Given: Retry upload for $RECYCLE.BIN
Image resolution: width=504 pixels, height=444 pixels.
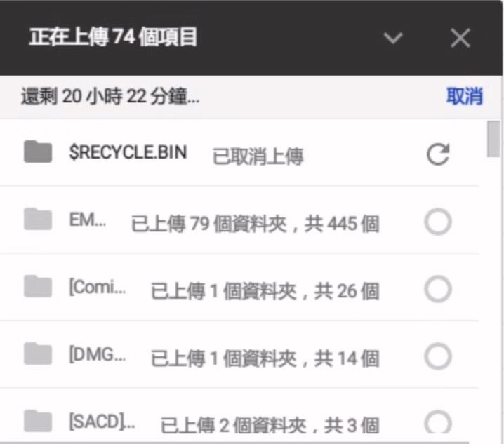Looking at the screenshot, I should 438,154.
